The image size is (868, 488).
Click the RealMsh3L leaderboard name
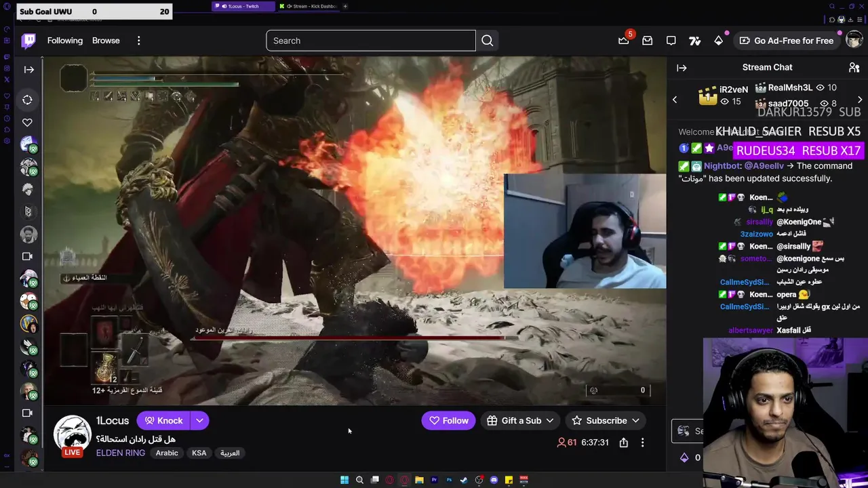pyautogui.click(x=790, y=87)
